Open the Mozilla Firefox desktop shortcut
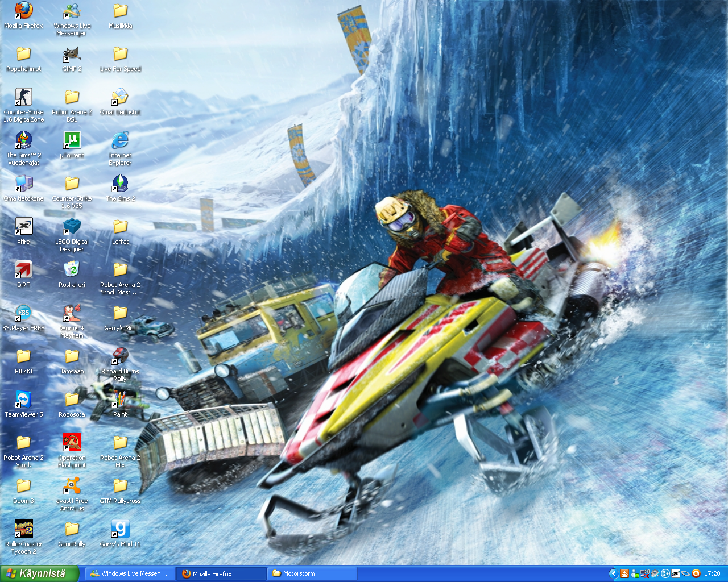Screen dimensions: 728x582 click(x=23, y=11)
